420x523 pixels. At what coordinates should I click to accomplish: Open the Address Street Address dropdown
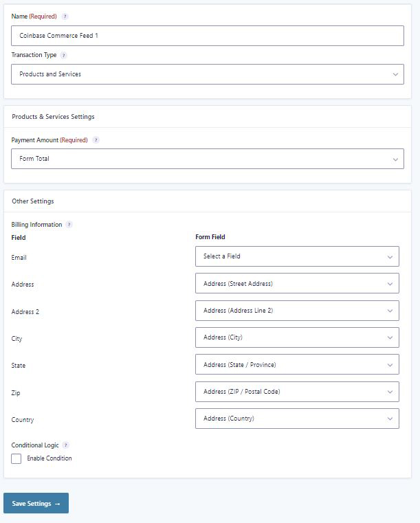pyautogui.click(x=297, y=283)
